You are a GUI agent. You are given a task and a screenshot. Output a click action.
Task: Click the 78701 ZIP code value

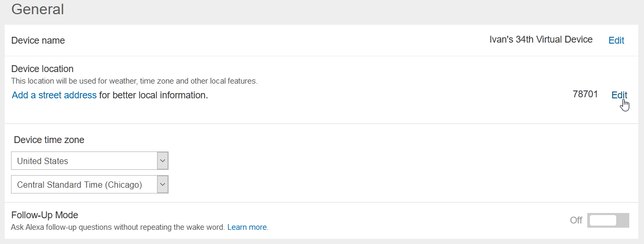coord(585,95)
